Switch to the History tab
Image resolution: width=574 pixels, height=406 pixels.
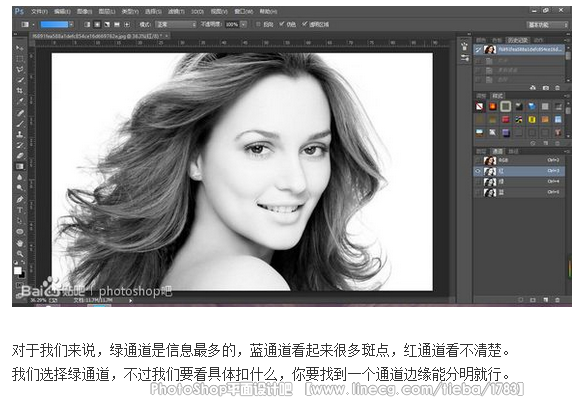(x=518, y=40)
